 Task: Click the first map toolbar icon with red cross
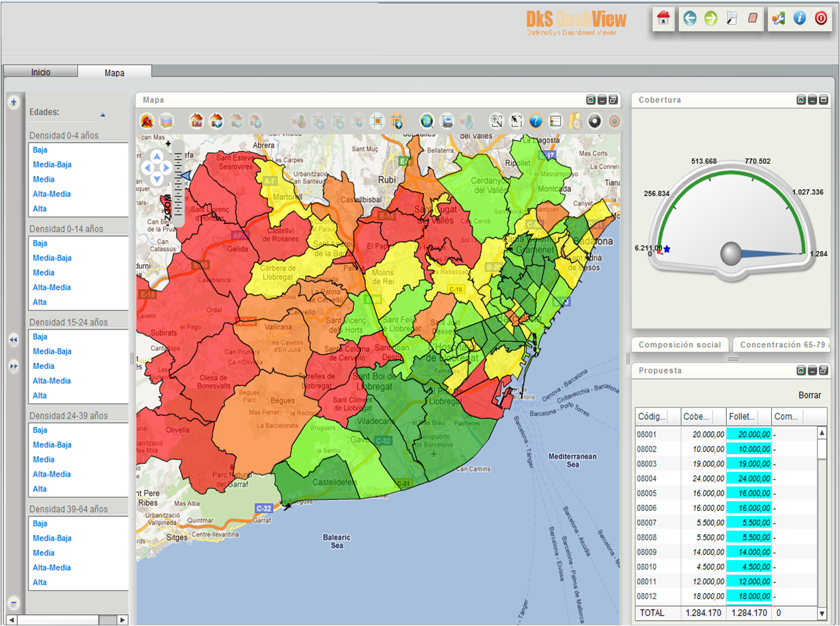pyautogui.click(x=147, y=121)
